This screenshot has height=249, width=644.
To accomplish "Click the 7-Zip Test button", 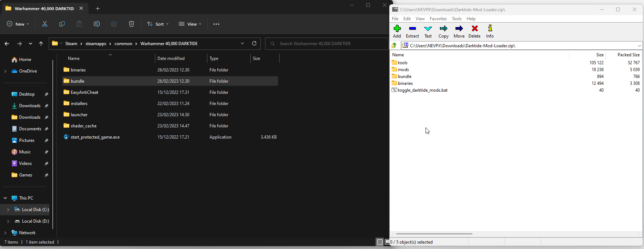I will (x=428, y=31).
